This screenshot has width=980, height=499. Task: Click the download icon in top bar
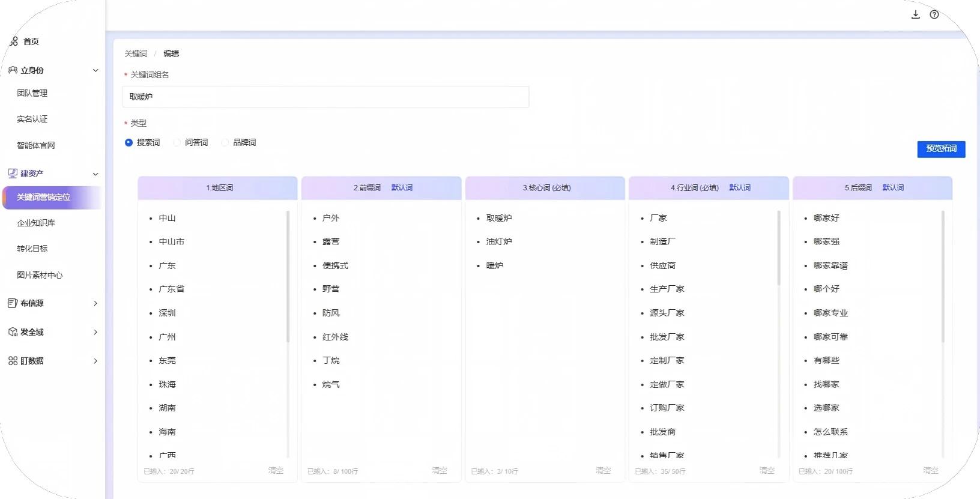(x=915, y=14)
